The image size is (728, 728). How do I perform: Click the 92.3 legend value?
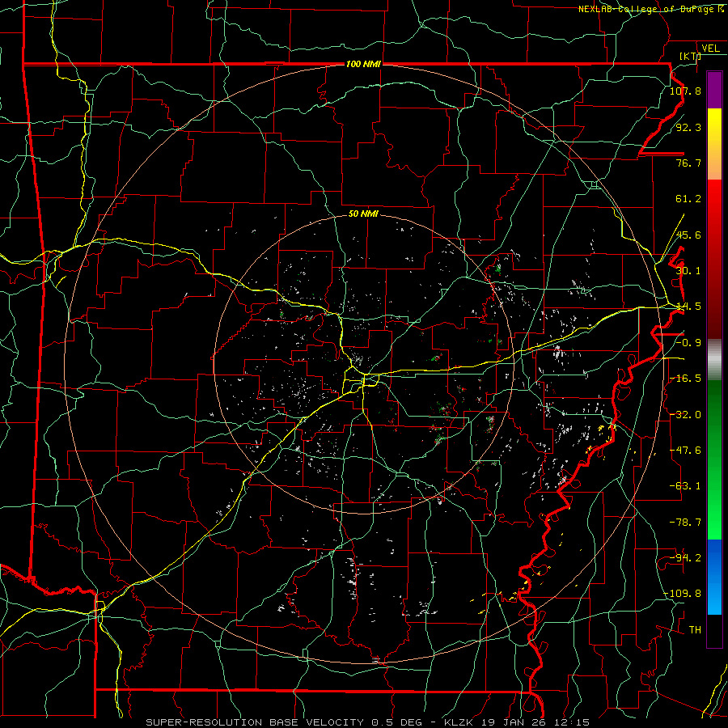click(x=688, y=127)
